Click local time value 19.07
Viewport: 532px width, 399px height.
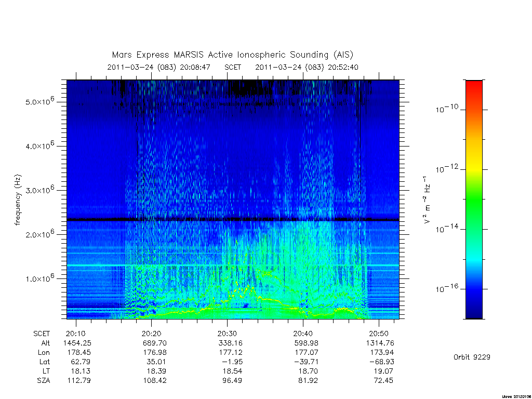pyautogui.click(x=384, y=371)
